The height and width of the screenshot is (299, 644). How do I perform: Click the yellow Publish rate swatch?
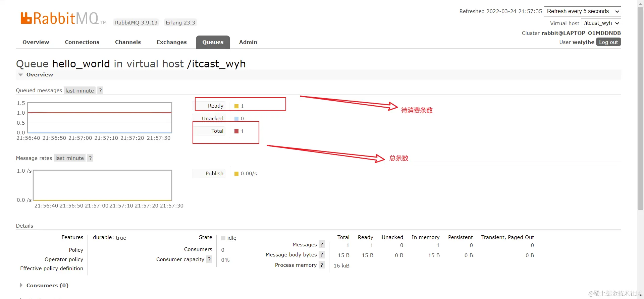point(236,174)
